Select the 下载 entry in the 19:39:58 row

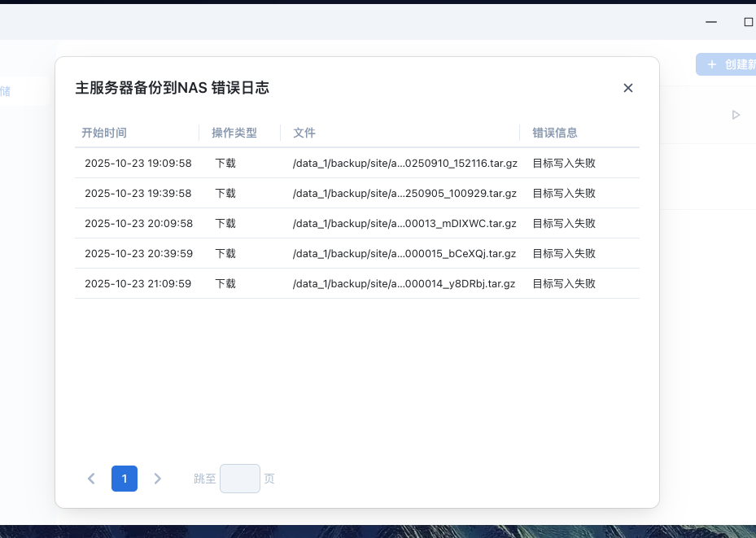(x=225, y=193)
